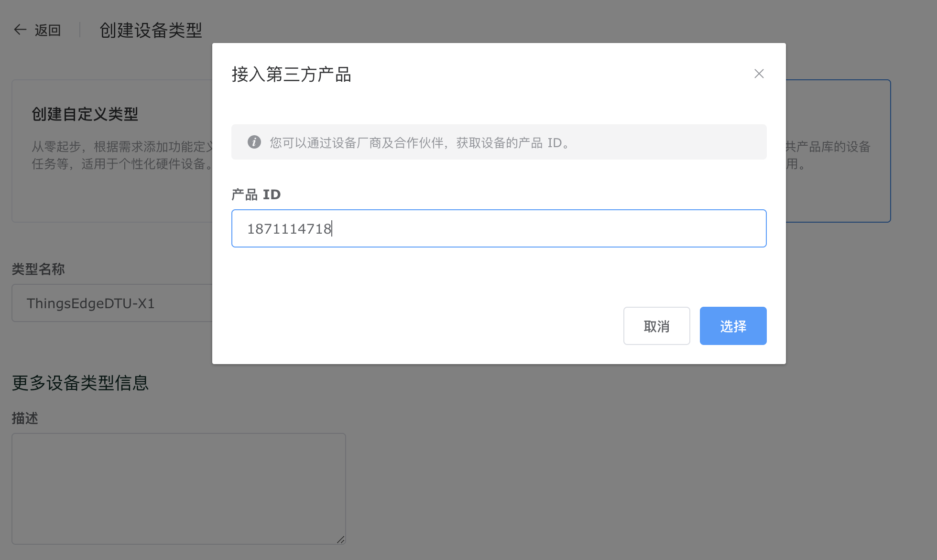Click the hint text about 产品 ID
This screenshot has width=937, height=560.
tap(421, 142)
